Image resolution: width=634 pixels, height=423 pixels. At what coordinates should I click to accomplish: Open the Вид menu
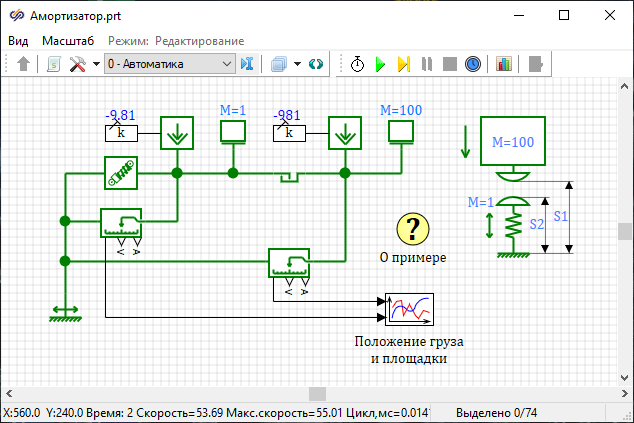18,41
